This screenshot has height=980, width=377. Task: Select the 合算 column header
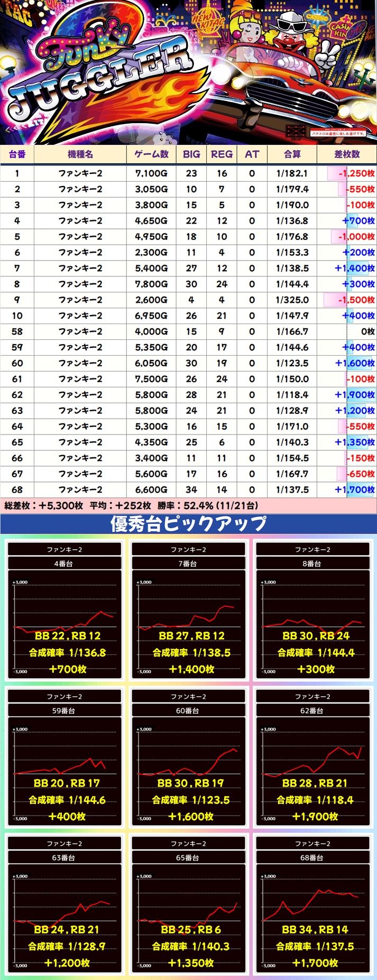292,154
